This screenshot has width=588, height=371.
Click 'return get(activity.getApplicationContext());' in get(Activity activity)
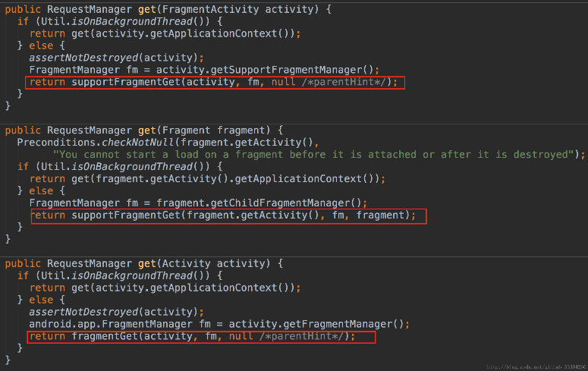pos(165,288)
